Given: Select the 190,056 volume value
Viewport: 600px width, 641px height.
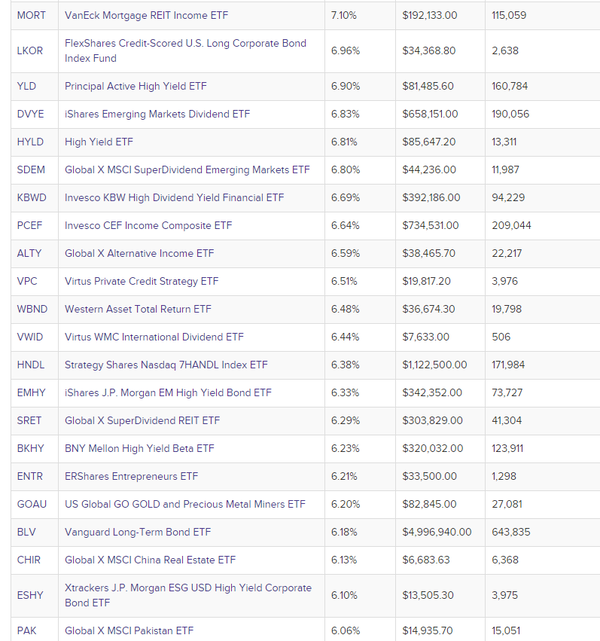Looking at the screenshot, I should pyautogui.click(x=510, y=114).
